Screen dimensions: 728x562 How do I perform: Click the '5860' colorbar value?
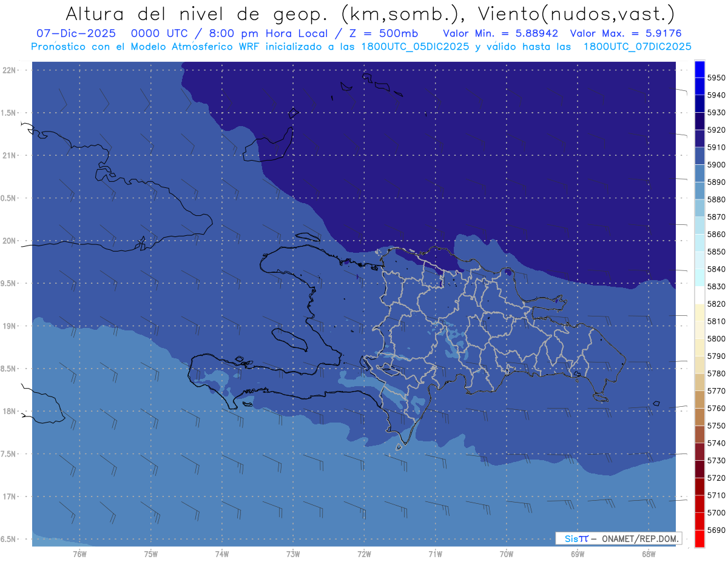coord(716,234)
